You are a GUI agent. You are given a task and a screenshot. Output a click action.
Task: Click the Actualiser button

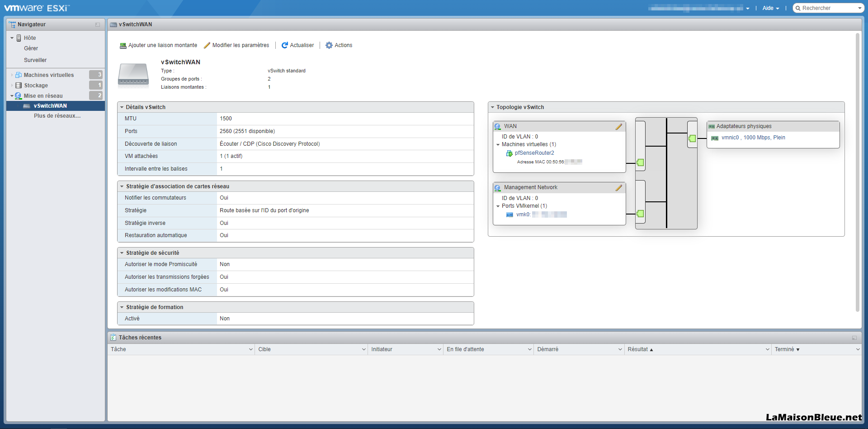297,45
